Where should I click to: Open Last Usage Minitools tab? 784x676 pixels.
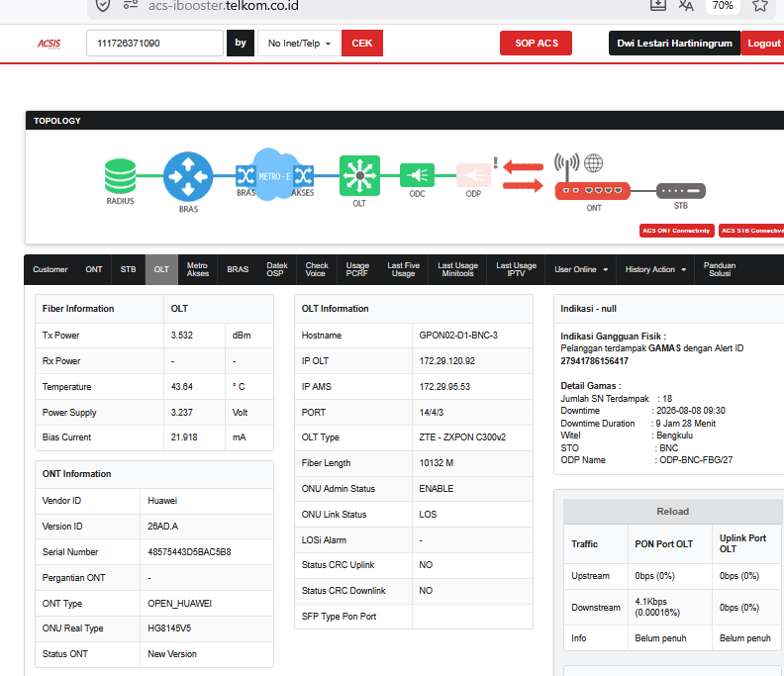point(457,269)
